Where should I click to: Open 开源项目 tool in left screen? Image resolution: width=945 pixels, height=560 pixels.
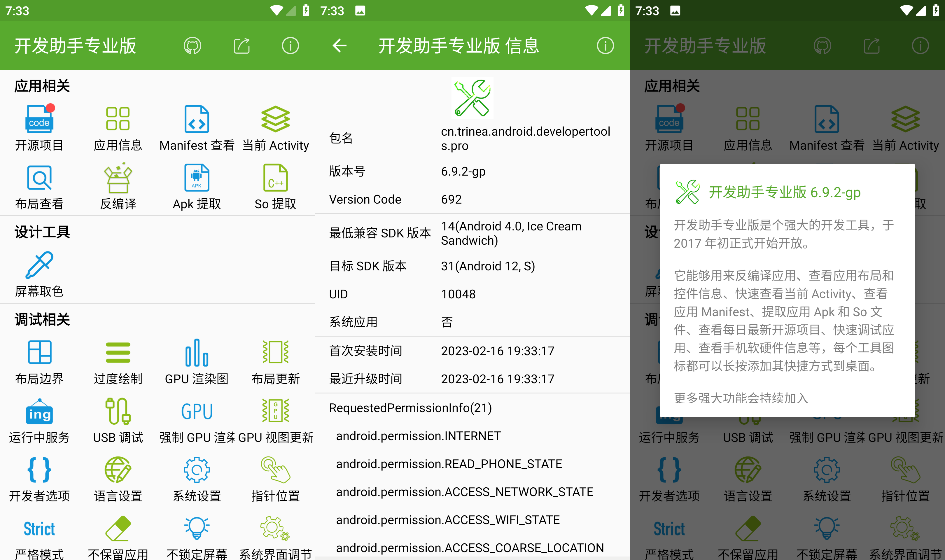[39, 128]
